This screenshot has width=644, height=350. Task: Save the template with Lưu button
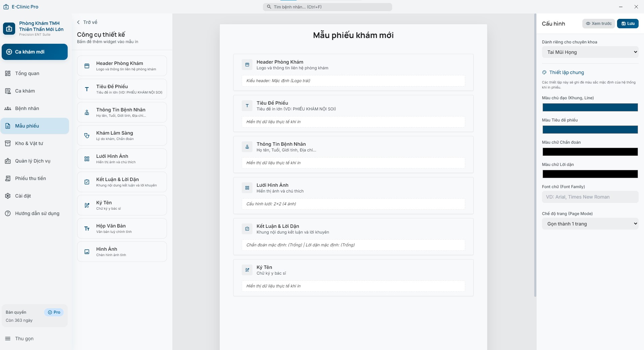(x=628, y=24)
